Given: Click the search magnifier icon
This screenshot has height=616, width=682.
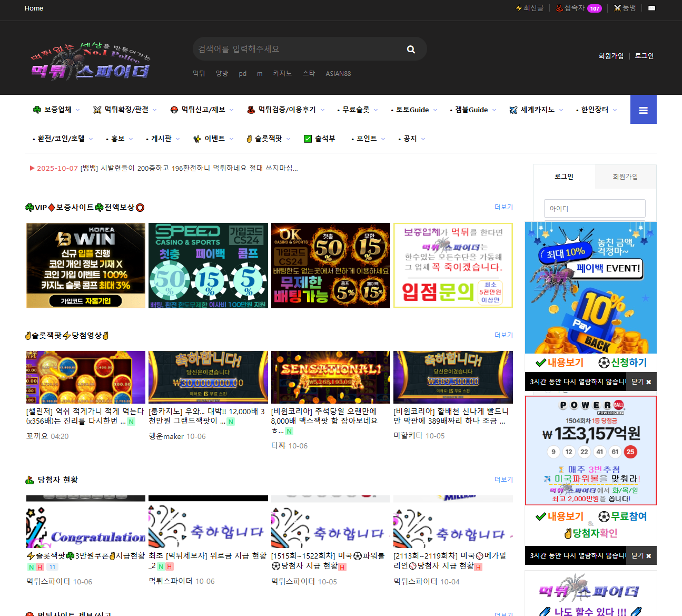Looking at the screenshot, I should coord(411,50).
